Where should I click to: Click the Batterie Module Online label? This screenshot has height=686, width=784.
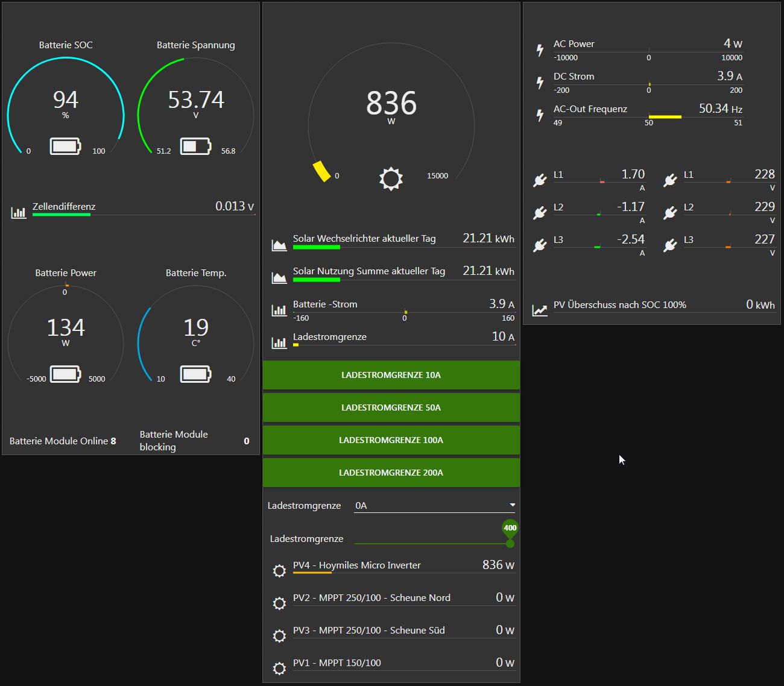[x=58, y=441]
